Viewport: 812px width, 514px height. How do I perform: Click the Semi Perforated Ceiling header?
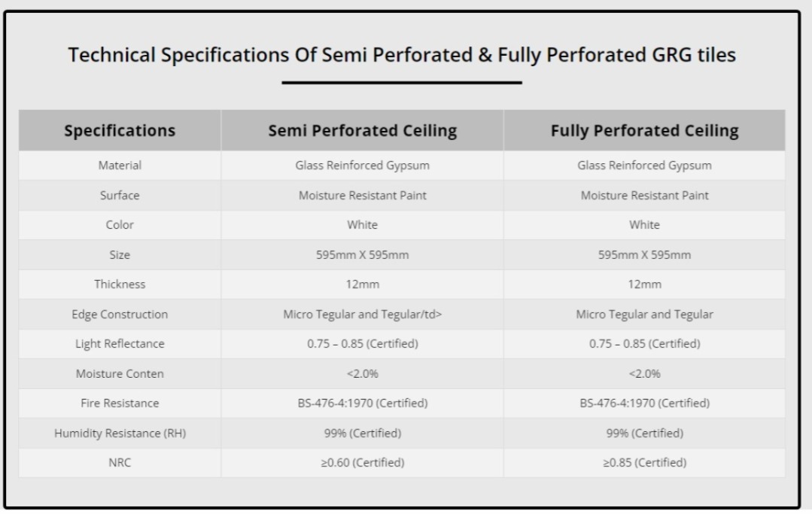click(362, 131)
